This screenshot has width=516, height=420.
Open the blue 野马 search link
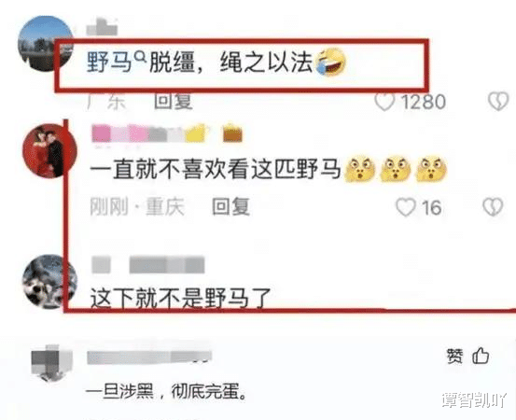click(x=109, y=63)
